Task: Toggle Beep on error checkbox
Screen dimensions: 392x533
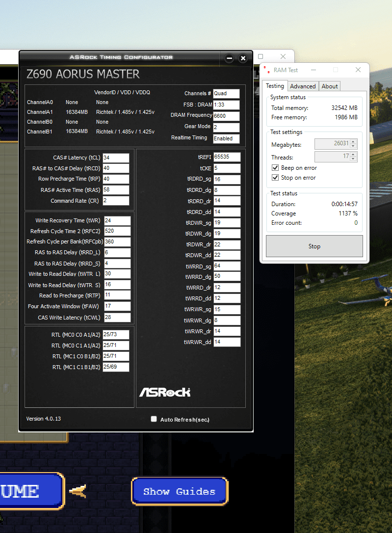Action: 275,167
